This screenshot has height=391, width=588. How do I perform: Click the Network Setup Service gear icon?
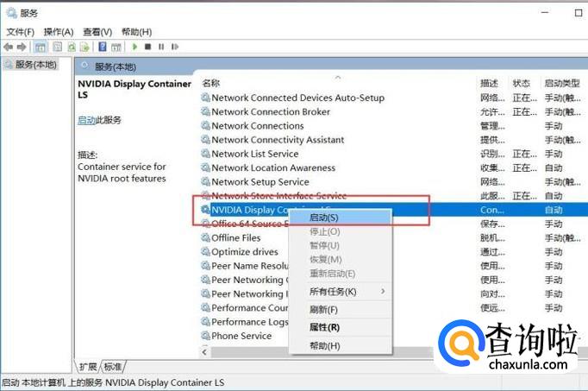(x=205, y=181)
